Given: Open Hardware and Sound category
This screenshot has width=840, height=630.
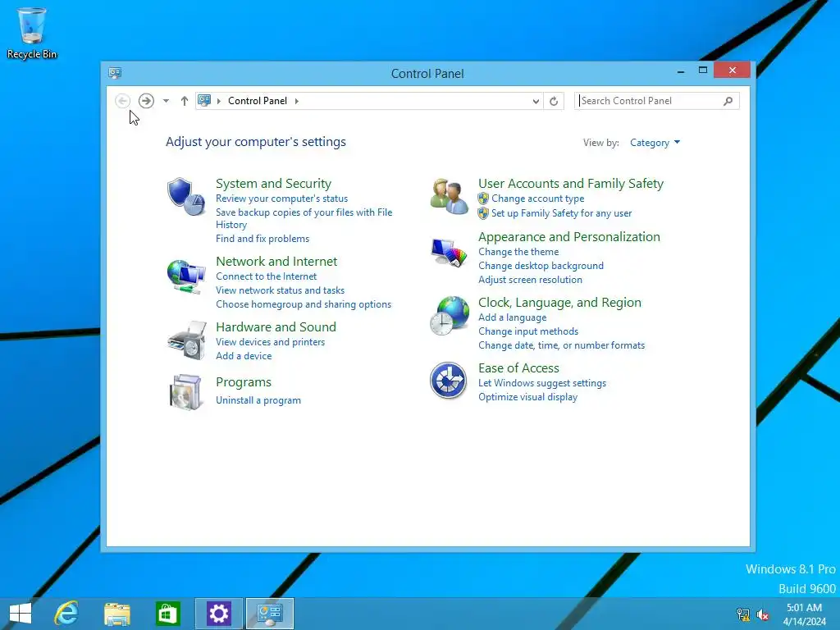Looking at the screenshot, I should [x=276, y=326].
